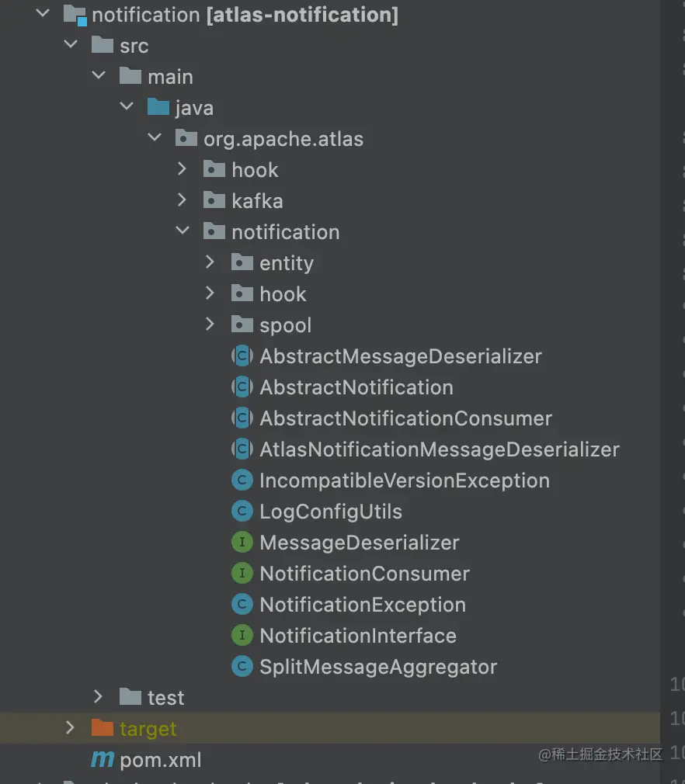Select the IncompatibleVersionException class
Screen dimensions: 685x784
point(405,481)
